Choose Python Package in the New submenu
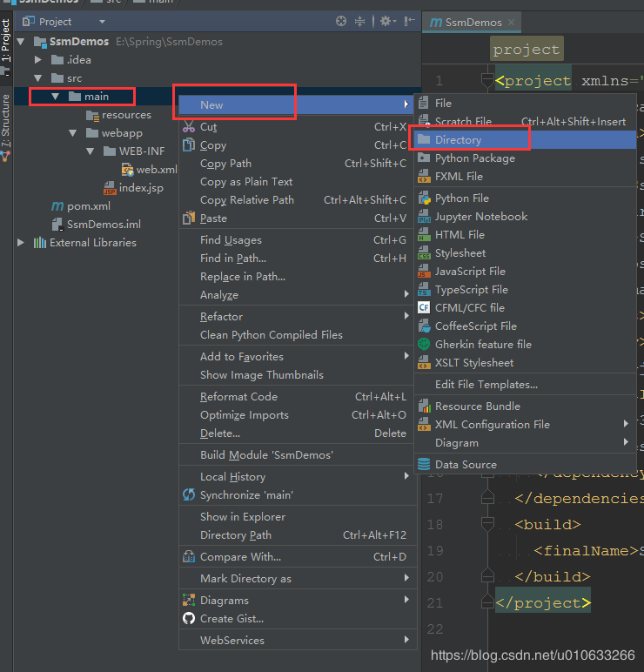This screenshot has width=644, height=672. coord(525,158)
